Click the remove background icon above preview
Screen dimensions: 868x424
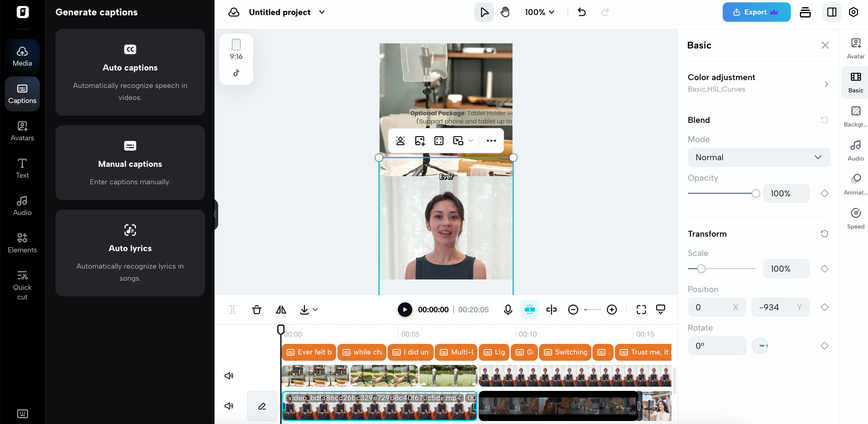(400, 140)
